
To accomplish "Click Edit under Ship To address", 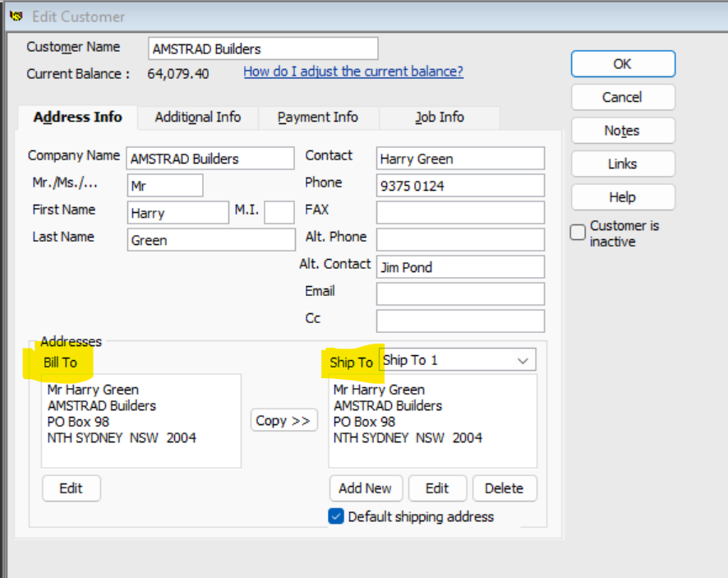I will pyautogui.click(x=437, y=488).
